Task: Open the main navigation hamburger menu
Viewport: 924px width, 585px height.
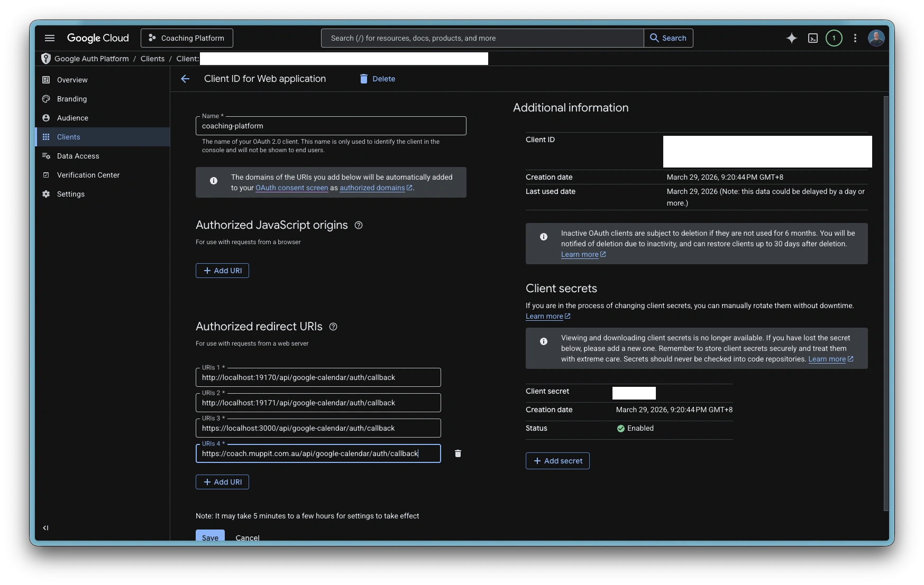Action: 50,38
